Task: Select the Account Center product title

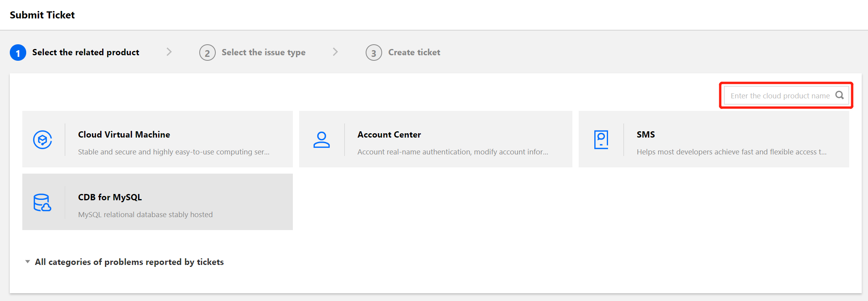Action: tap(389, 134)
